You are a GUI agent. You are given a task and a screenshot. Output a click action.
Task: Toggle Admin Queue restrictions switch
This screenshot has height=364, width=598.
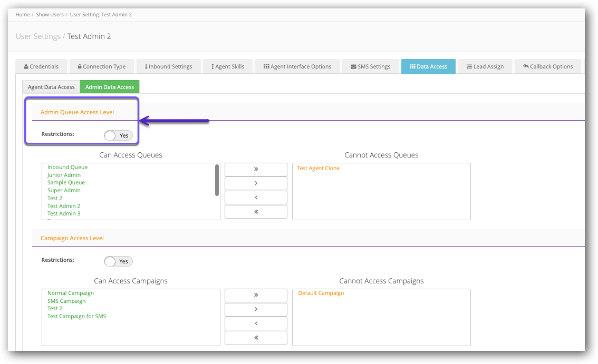pos(118,135)
